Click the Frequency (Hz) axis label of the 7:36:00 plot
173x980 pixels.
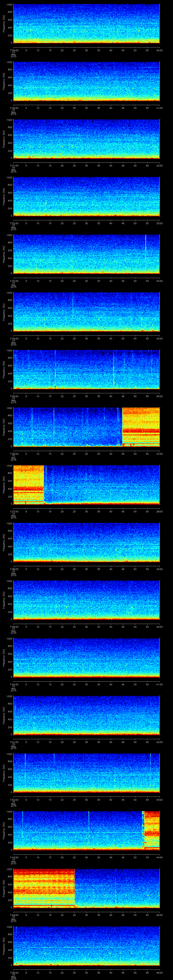point(4,427)
